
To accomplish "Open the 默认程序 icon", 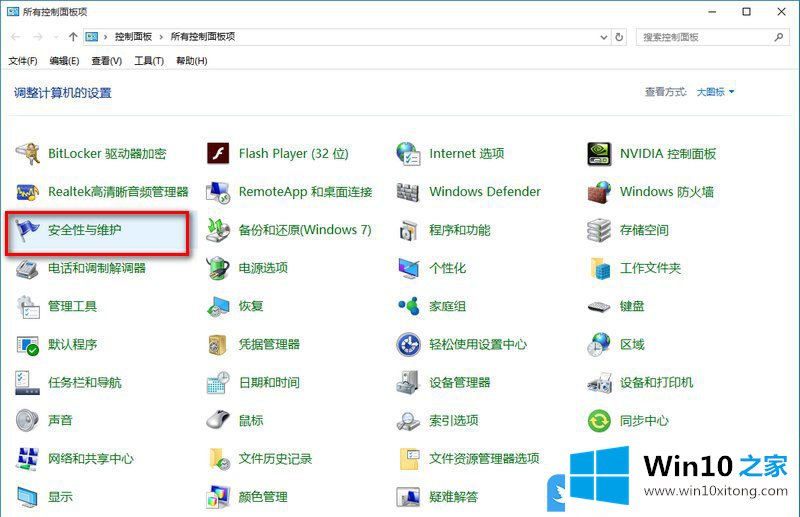I will (27, 345).
